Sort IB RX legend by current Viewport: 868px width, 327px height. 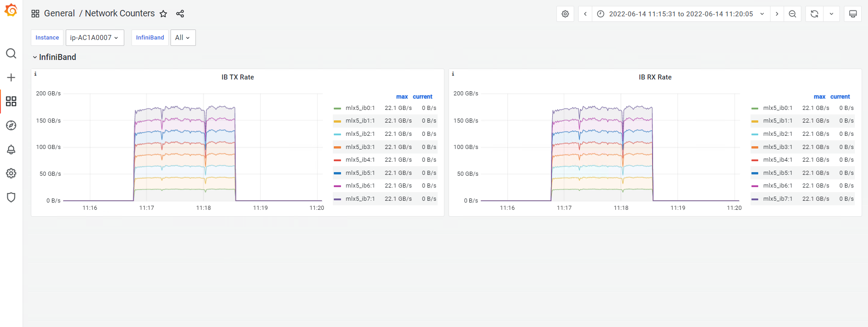tap(840, 97)
